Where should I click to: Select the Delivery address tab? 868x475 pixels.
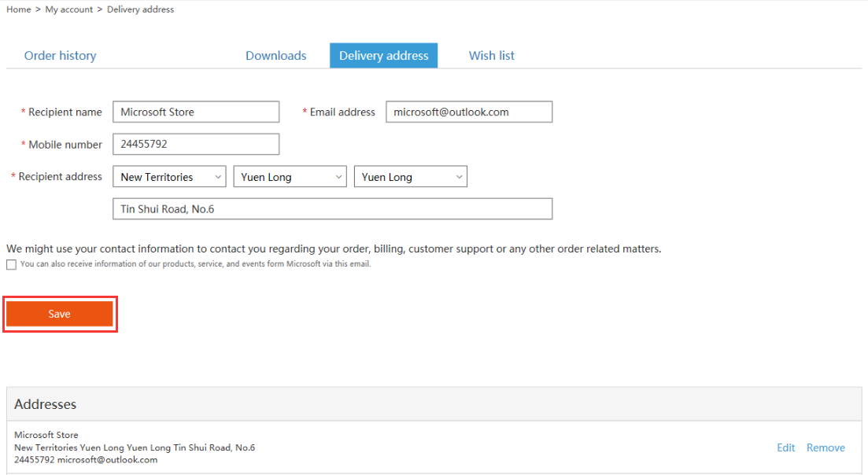383,55
